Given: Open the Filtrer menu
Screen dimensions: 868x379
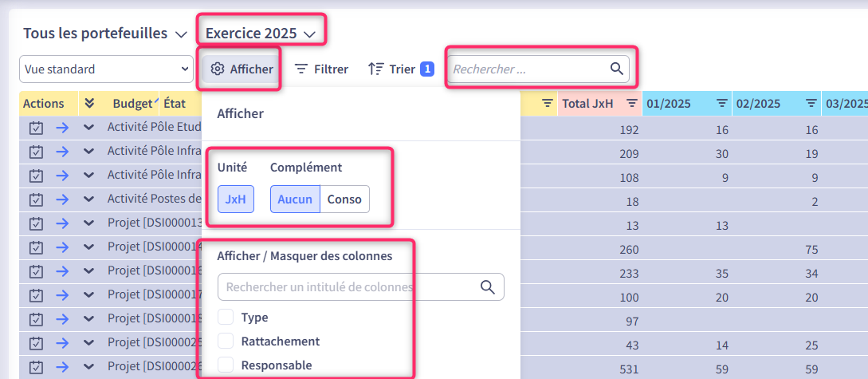Looking at the screenshot, I should [x=322, y=69].
